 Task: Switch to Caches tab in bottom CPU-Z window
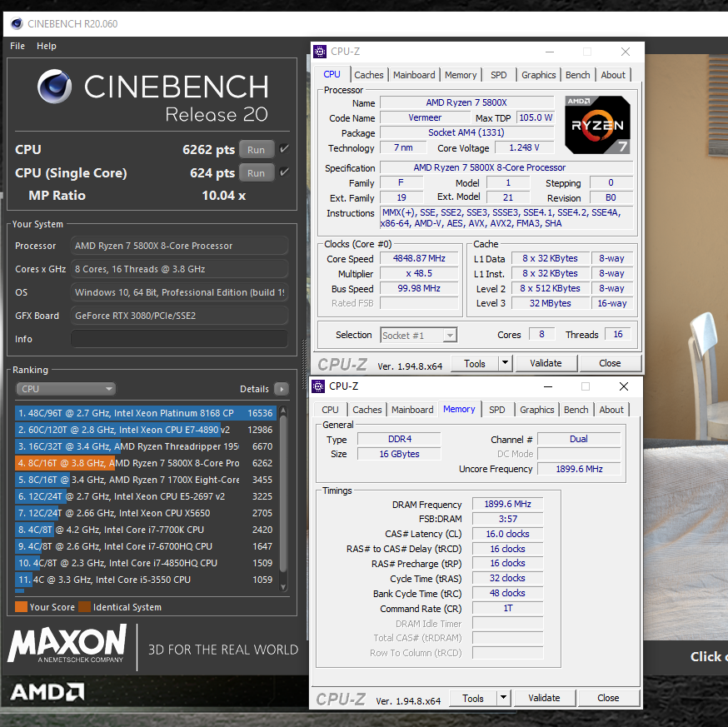pos(366,410)
